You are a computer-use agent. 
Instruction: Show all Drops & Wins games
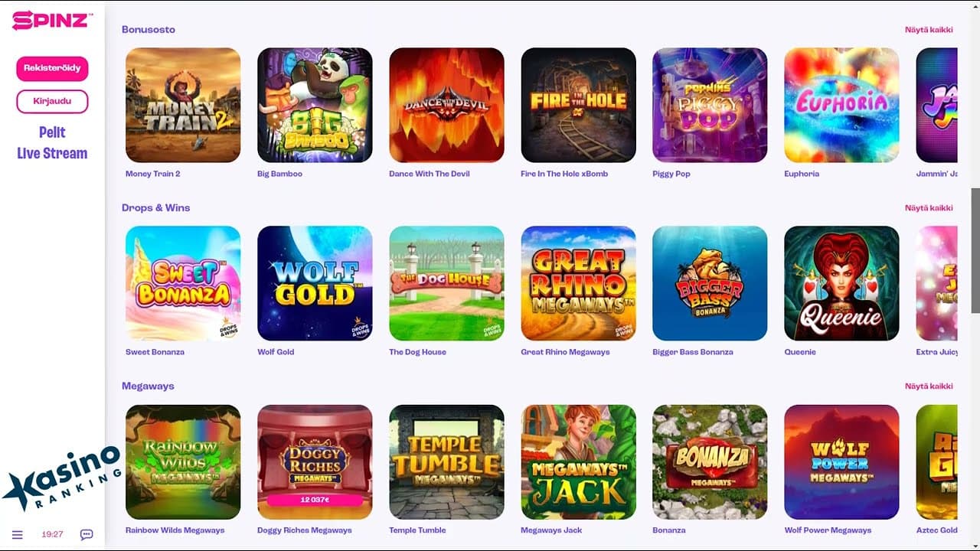[x=929, y=208]
